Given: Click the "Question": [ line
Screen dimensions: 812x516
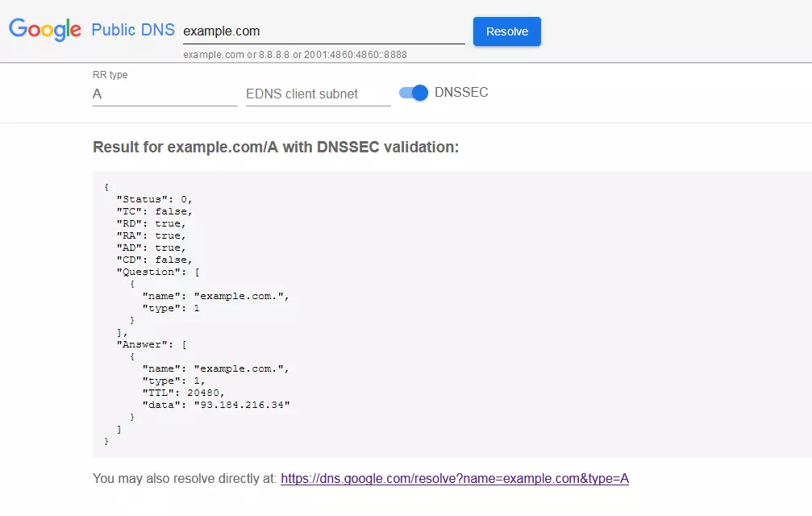Looking at the screenshot, I should pyautogui.click(x=158, y=272).
